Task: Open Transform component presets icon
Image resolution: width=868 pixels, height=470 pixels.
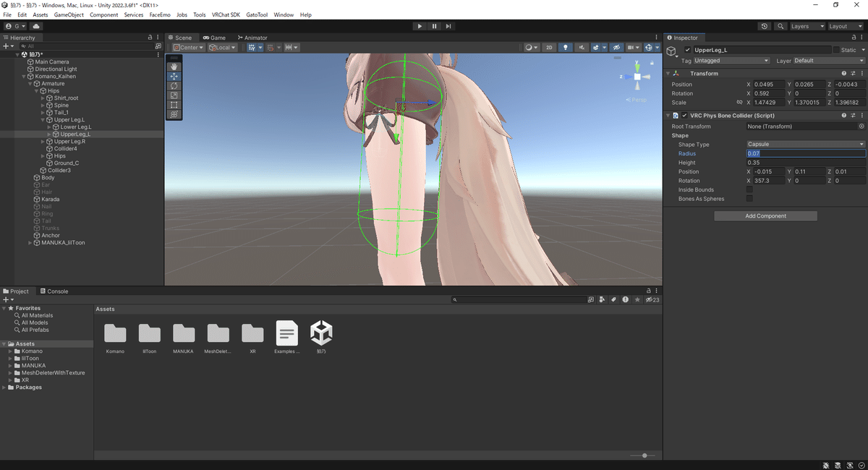Action: pyautogui.click(x=852, y=73)
